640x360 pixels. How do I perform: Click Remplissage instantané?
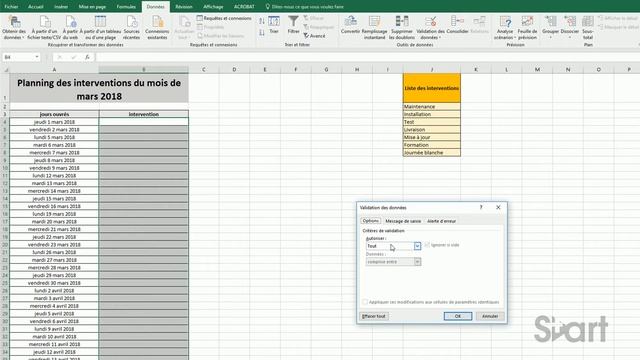[374, 27]
